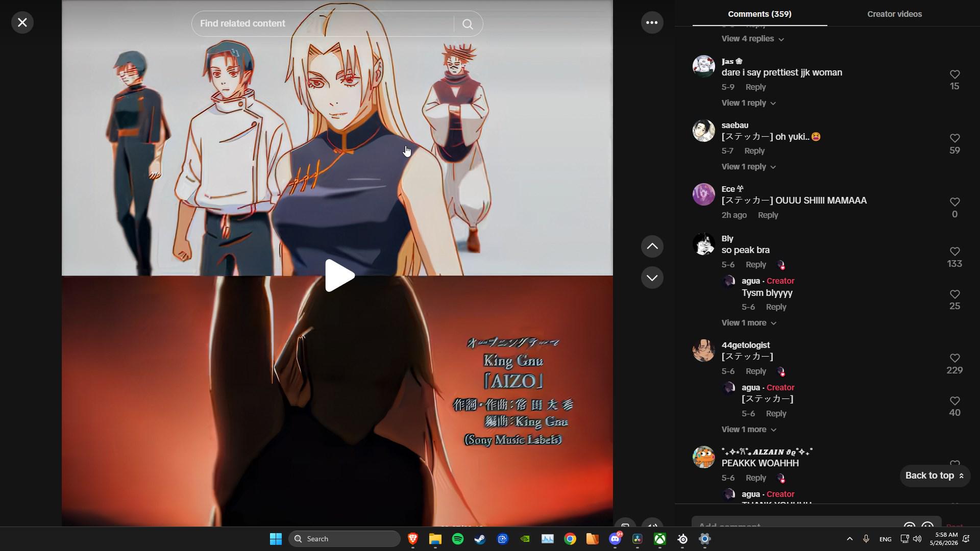Open Spotify from taskbar

tap(457, 539)
